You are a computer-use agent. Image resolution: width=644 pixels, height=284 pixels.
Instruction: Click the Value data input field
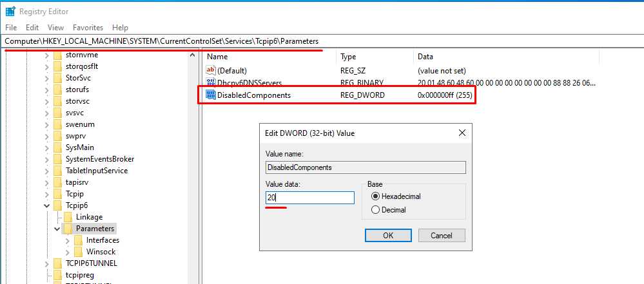tap(309, 198)
